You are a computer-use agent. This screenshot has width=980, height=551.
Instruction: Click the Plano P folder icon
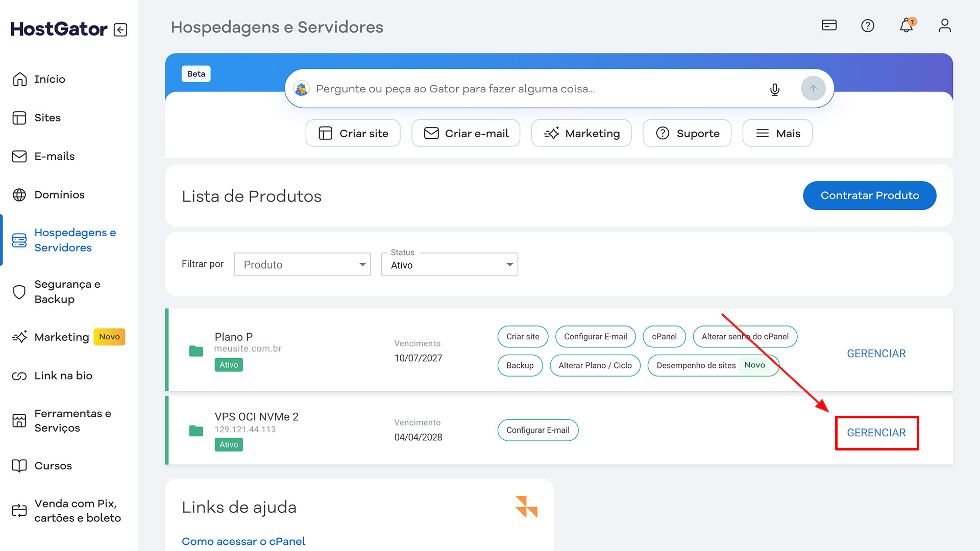pos(196,351)
